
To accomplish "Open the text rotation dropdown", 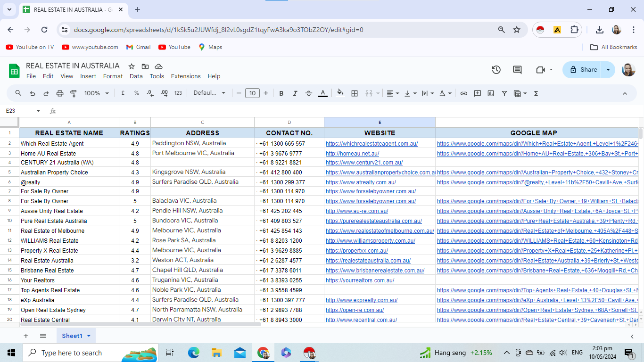I will pyautogui.click(x=446, y=93).
